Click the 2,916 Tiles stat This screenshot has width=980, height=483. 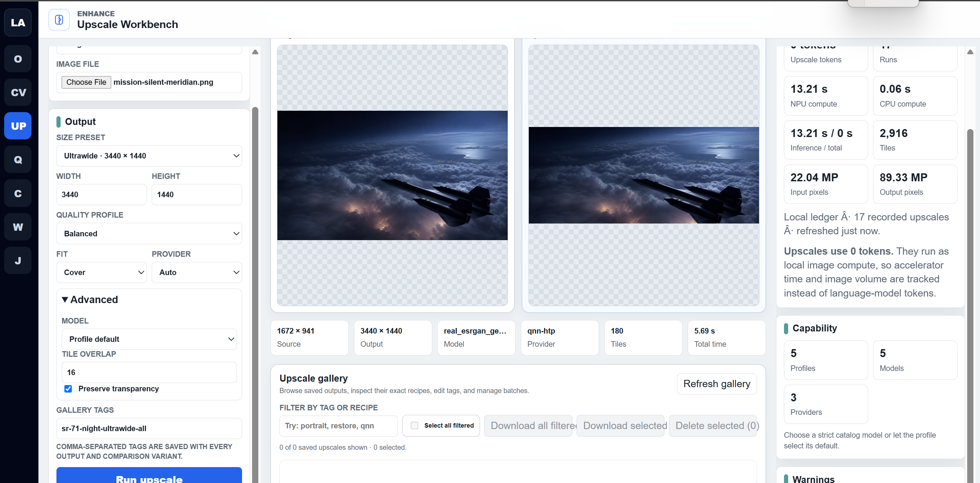click(x=915, y=140)
